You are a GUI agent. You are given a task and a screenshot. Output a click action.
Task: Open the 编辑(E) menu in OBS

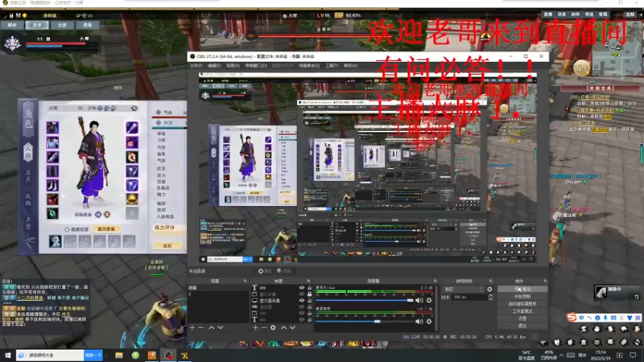coord(214,66)
